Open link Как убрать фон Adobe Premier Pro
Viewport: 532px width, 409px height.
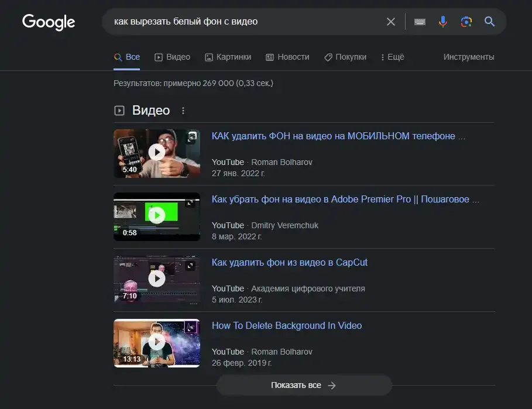pyautogui.click(x=345, y=199)
